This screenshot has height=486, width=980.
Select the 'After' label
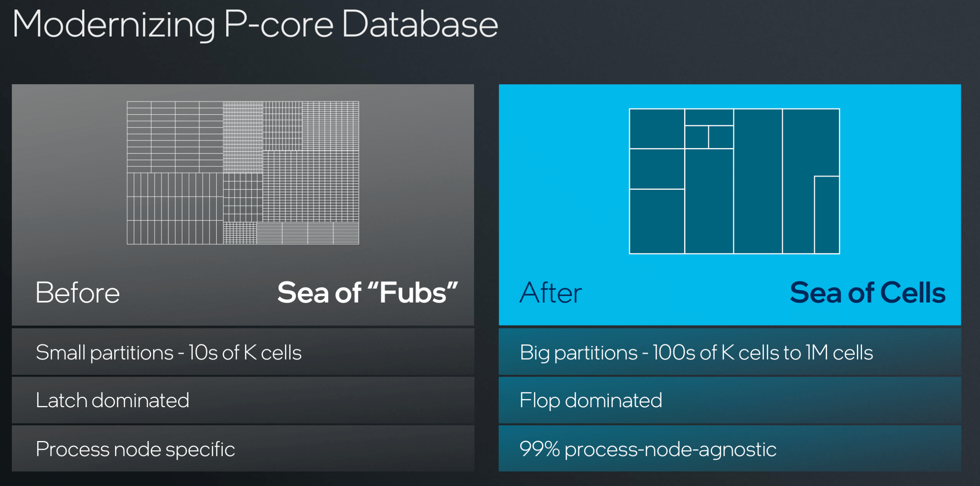(x=551, y=293)
